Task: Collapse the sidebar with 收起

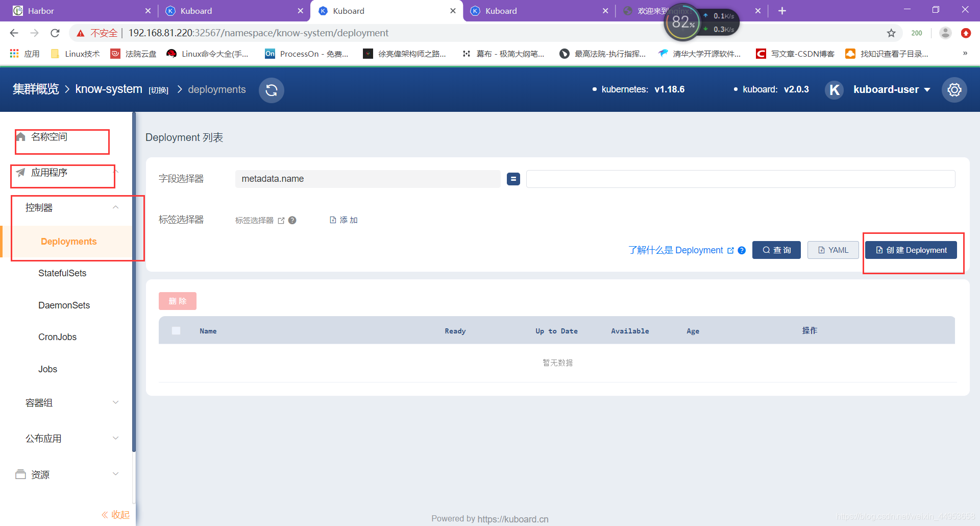Action: (x=115, y=515)
